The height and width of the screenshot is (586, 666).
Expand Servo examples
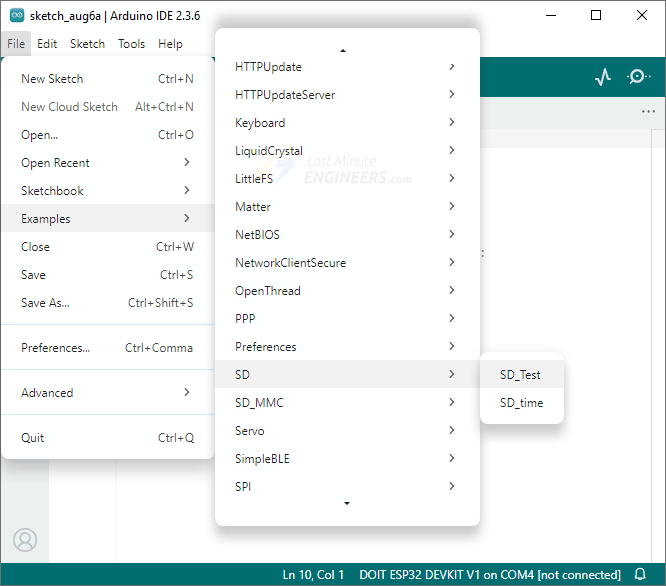click(x=347, y=431)
